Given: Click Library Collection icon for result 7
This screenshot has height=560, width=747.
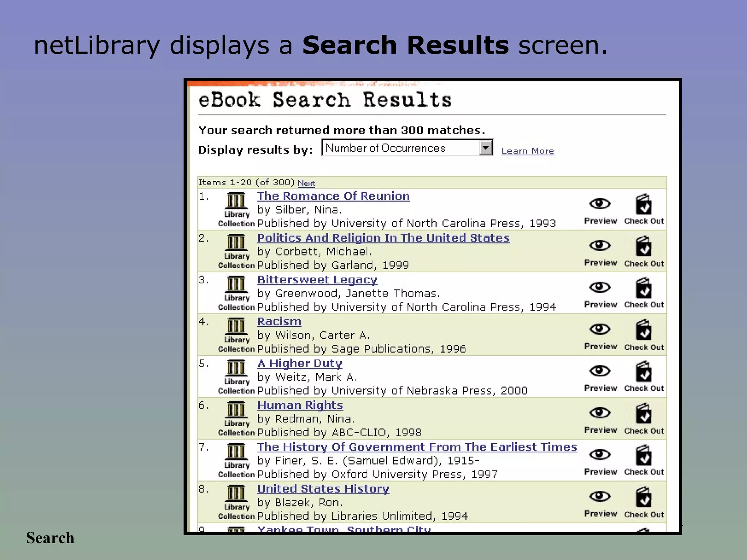Looking at the screenshot, I should click(236, 460).
